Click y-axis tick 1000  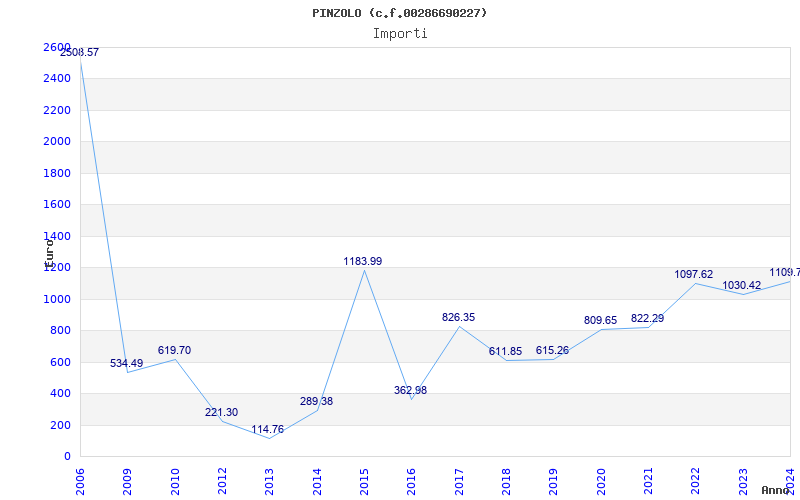point(57,299)
